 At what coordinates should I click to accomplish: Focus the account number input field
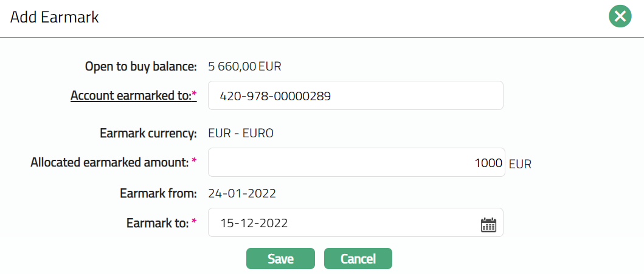tap(355, 96)
